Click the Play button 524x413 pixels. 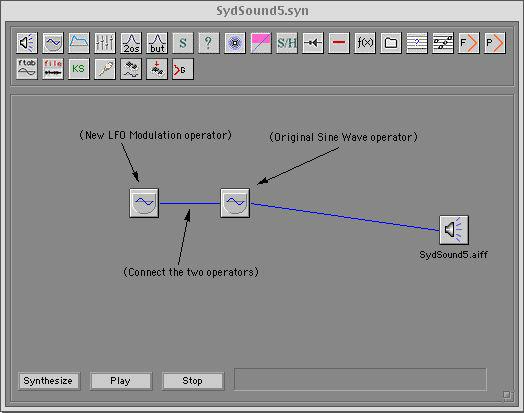121,381
